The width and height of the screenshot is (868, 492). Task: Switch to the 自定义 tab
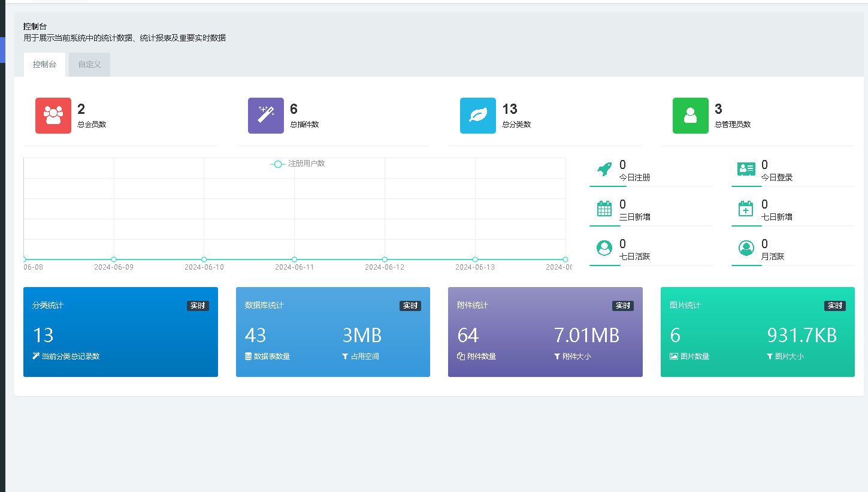89,65
